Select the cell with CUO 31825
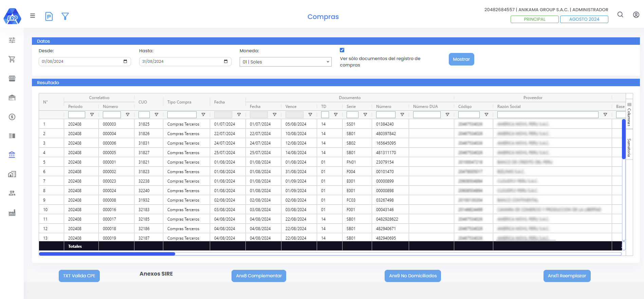 pos(149,124)
